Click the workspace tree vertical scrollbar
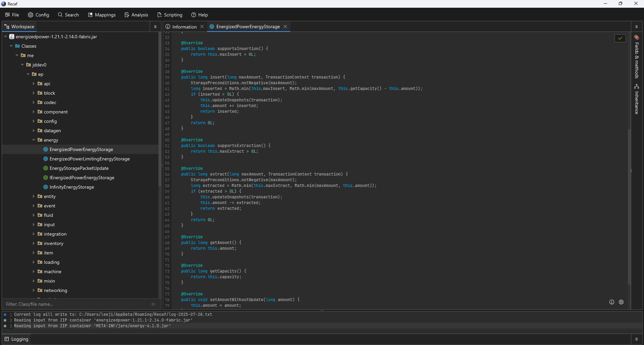The image size is (644, 345). [159, 109]
